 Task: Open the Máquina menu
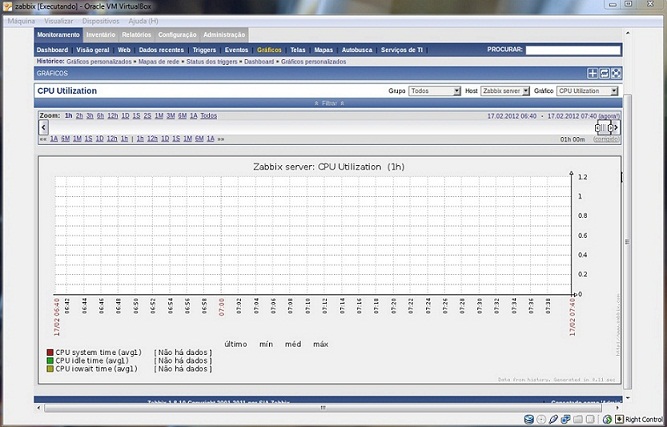[21, 21]
